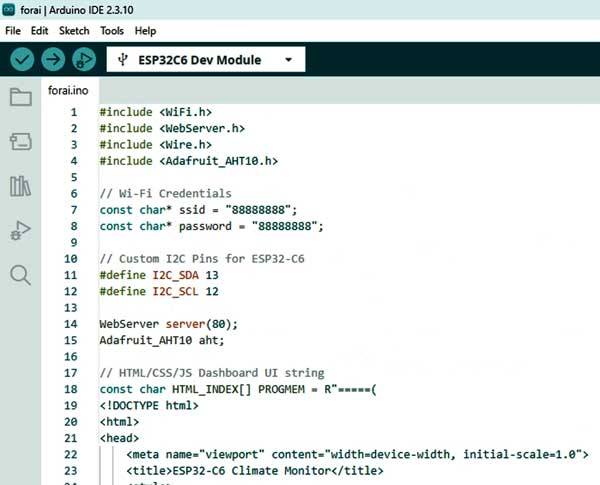Open the Debug panel in the sidebar
Image resolution: width=600 pixels, height=485 pixels.
pos(20,230)
